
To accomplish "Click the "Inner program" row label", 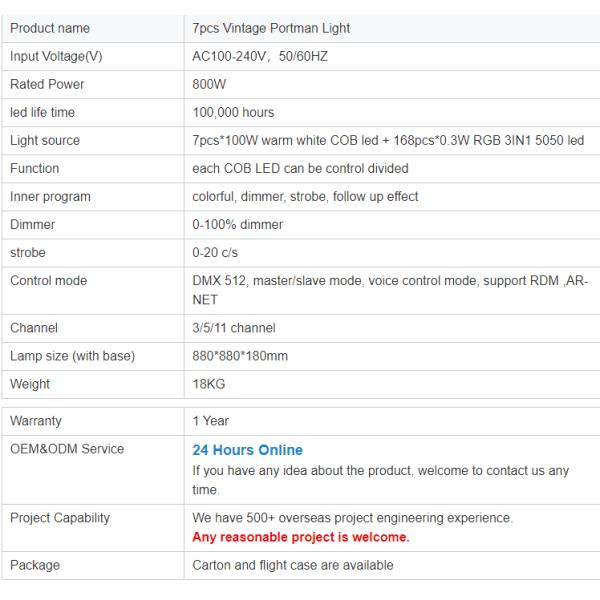I will [50, 197].
